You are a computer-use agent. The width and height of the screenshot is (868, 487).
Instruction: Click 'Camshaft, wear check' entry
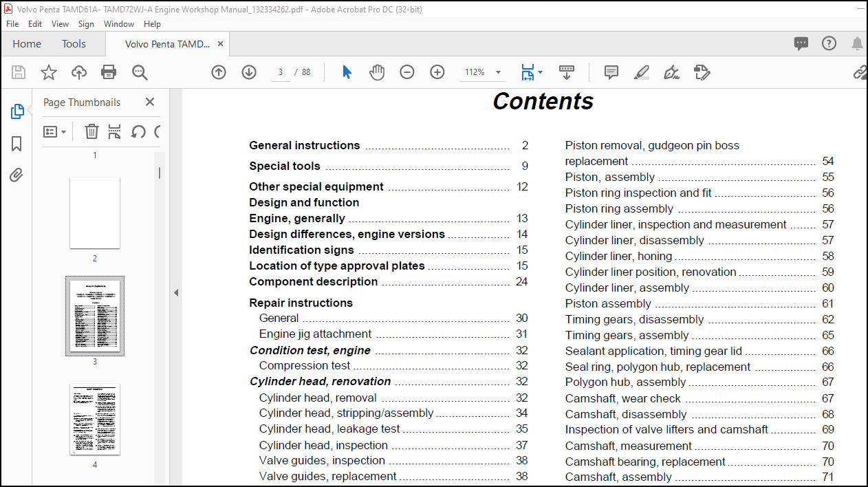pyautogui.click(x=699, y=398)
